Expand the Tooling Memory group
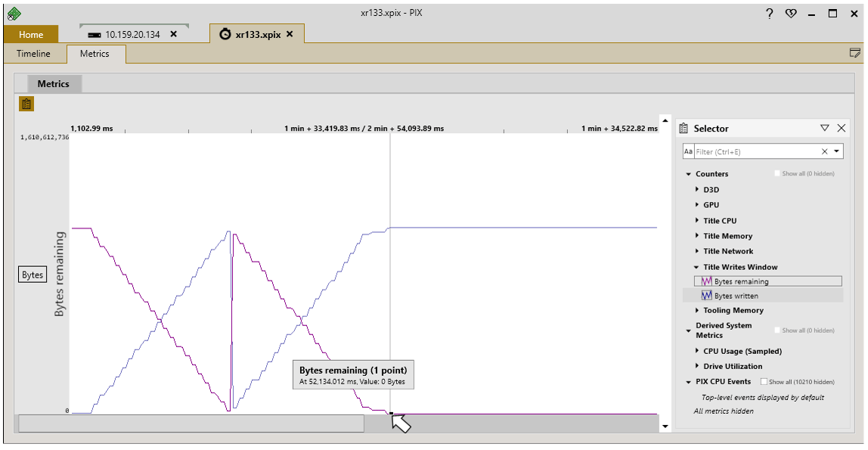 tap(697, 310)
